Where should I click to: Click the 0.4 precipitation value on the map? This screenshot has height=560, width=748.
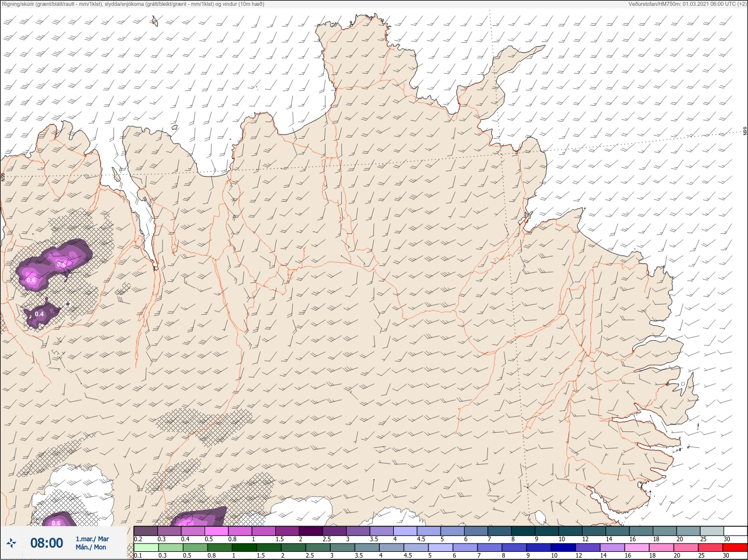pos(39,314)
